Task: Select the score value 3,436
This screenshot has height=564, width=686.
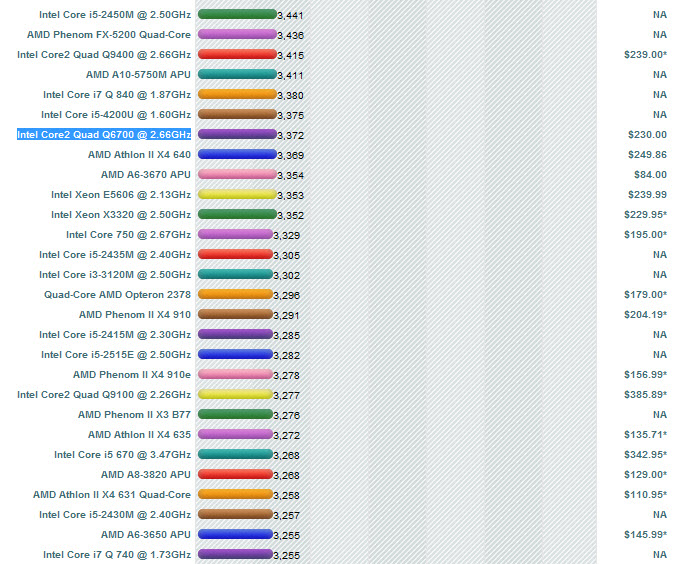Action: point(290,35)
